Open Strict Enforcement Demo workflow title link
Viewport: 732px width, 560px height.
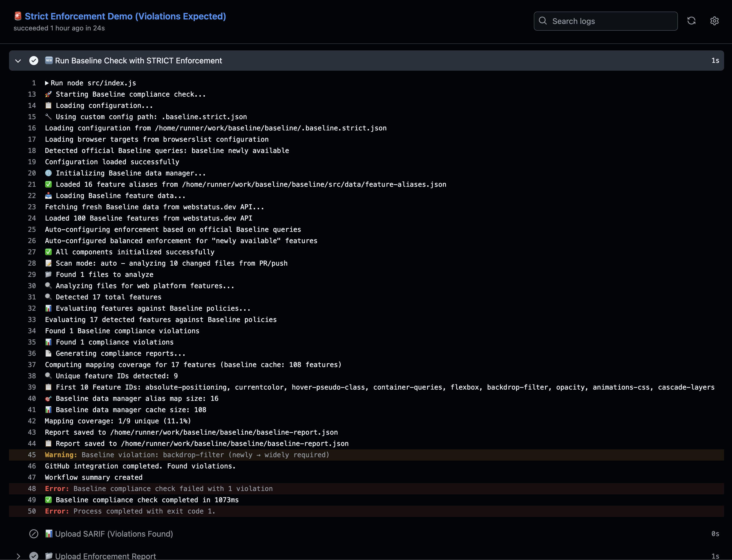[x=125, y=16]
